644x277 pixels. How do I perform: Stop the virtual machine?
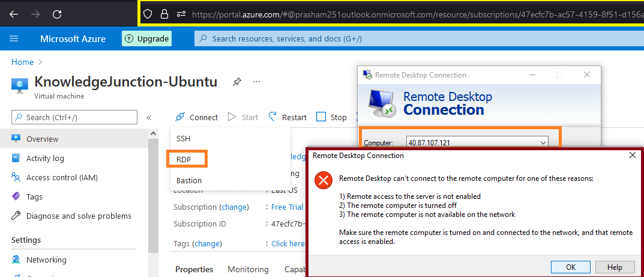pyautogui.click(x=332, y=117)
